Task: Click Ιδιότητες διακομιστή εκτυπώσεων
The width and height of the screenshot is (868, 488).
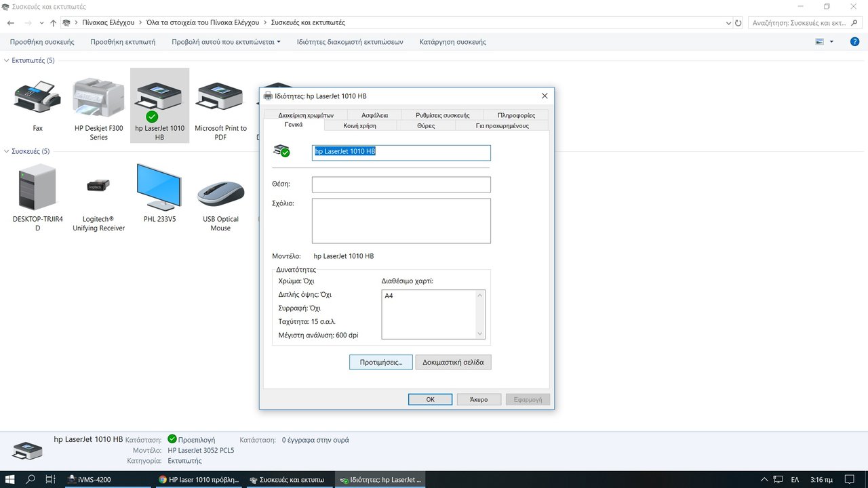Action: coord(350,42)
